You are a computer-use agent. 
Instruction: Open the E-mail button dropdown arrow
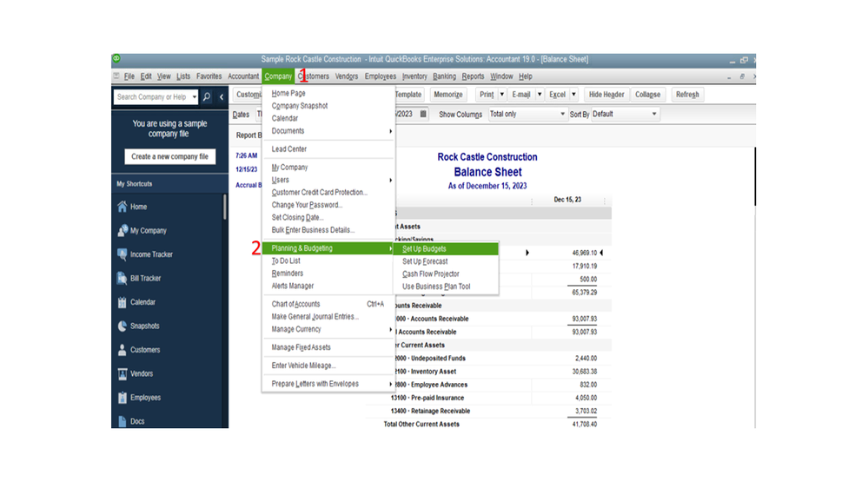click(540, 95)
